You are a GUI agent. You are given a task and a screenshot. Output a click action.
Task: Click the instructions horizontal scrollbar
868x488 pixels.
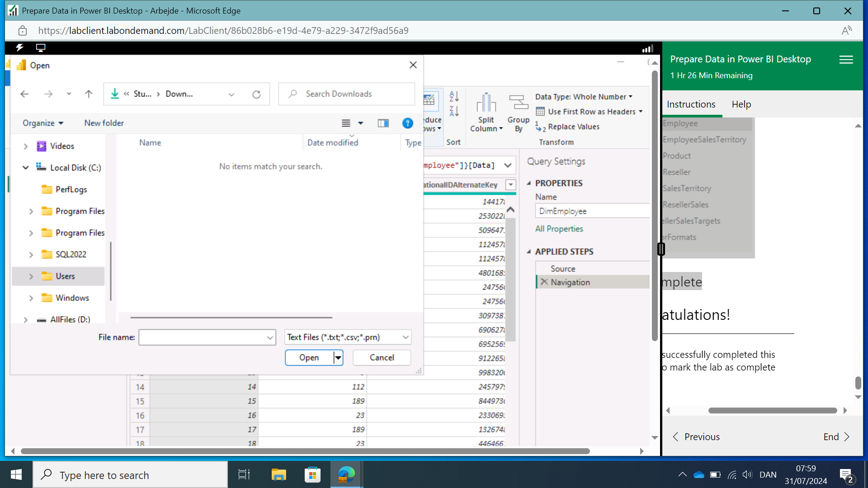point(772,411)
